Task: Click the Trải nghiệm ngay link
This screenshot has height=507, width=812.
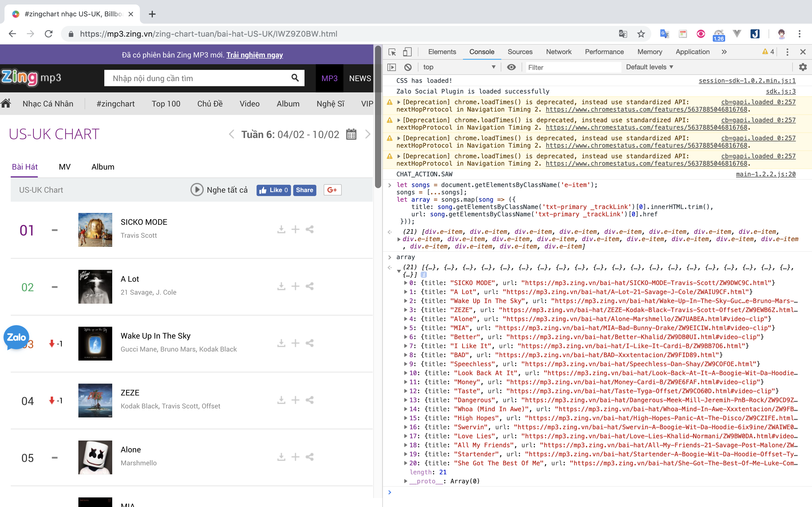Action: pos(254,55)
